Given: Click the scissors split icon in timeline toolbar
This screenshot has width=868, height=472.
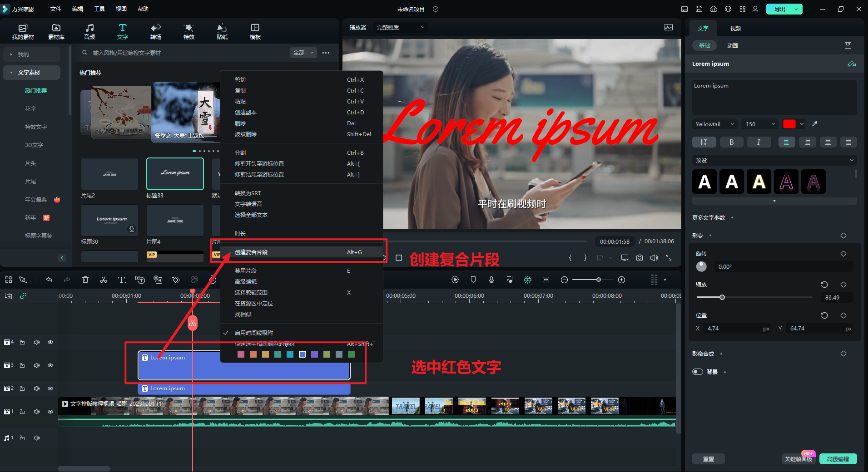Looking at the screenshot, I should pyautogui.click(x=104, y=280).
